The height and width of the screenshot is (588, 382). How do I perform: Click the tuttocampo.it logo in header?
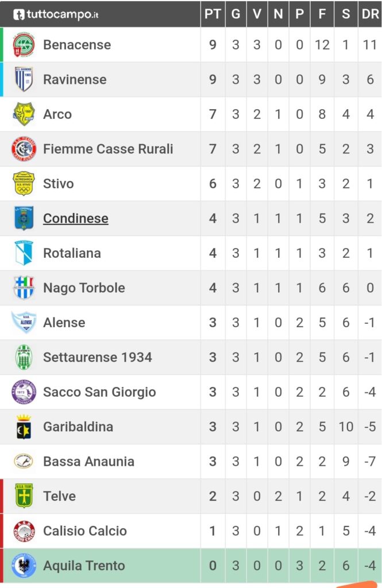pos(56,14)
